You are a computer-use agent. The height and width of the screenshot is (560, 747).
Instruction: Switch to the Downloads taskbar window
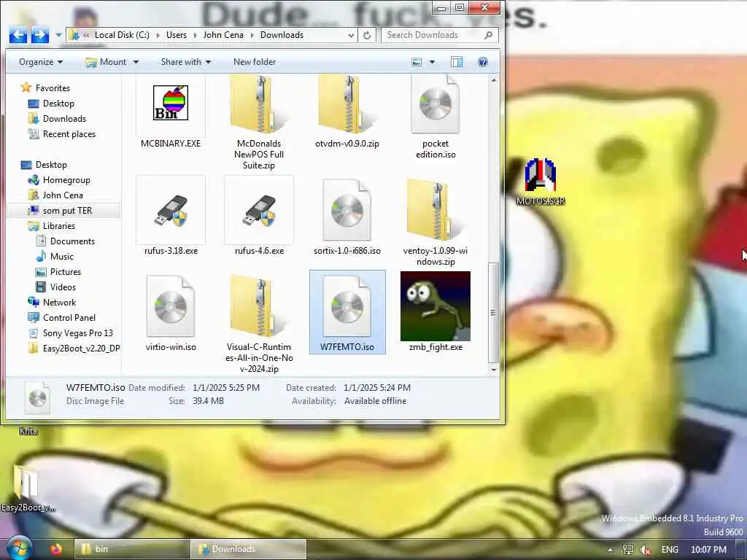click(x=248, y=549)
